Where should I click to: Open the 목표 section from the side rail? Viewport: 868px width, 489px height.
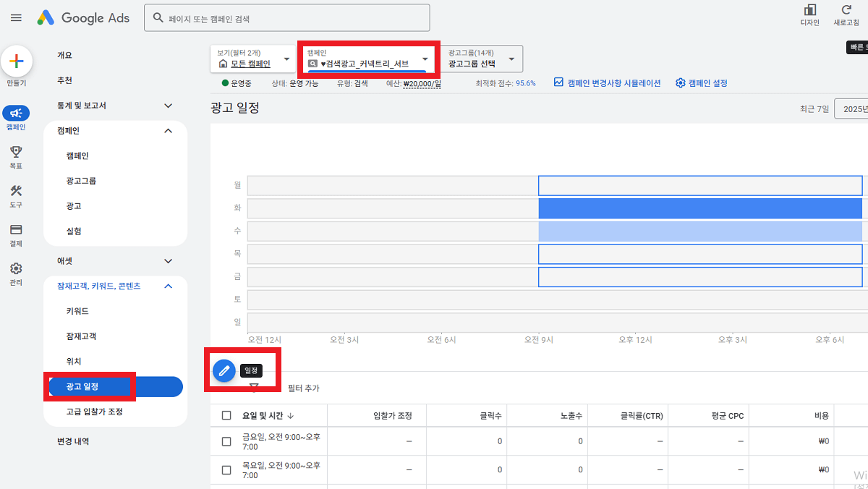pyautogui.click(x=16, y=152)
